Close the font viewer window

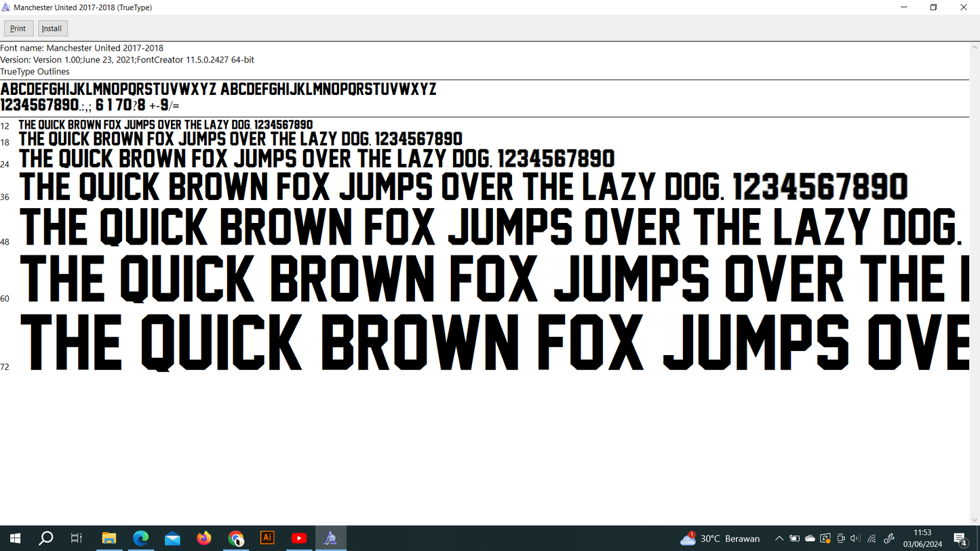(964, 7)
